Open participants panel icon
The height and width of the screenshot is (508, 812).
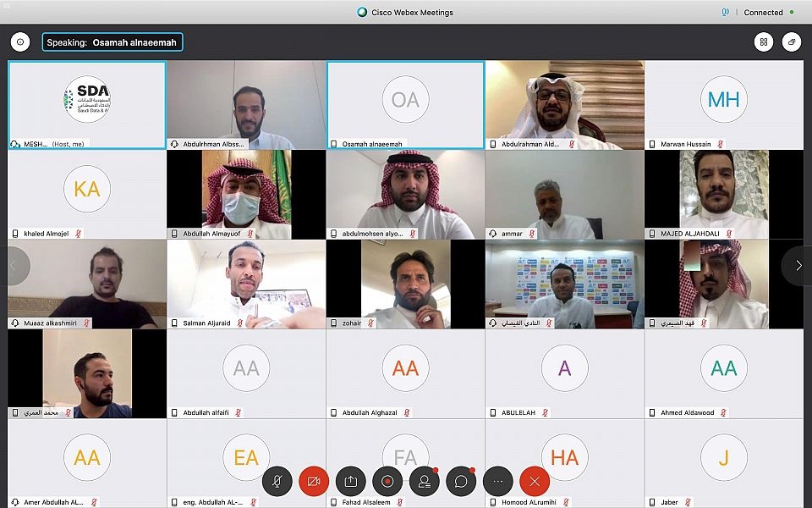coord(425,481)
